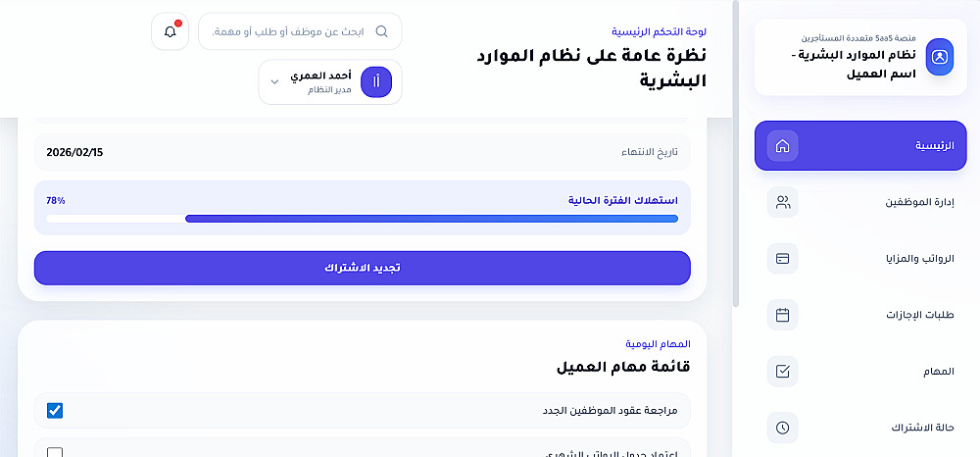Click the أحمد العمري user avatar
This screenshot has height=457, width=980.
click(376, 82)
